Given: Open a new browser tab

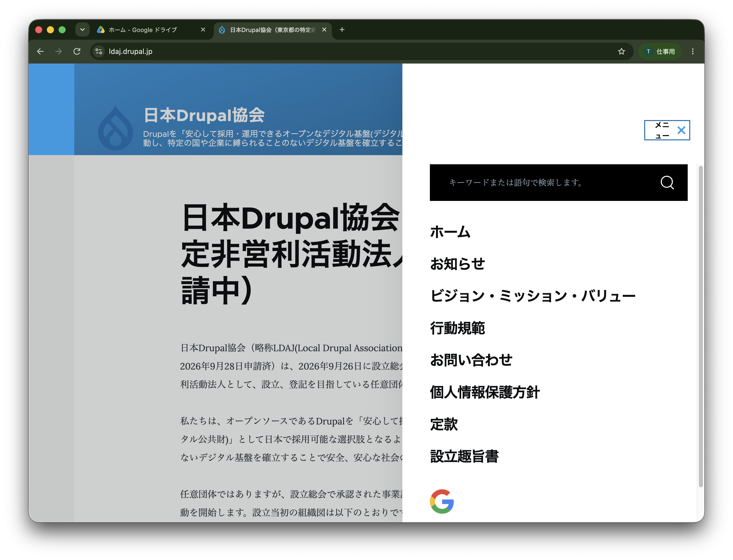Looking at the screenshot, I should tap(342, 30).
